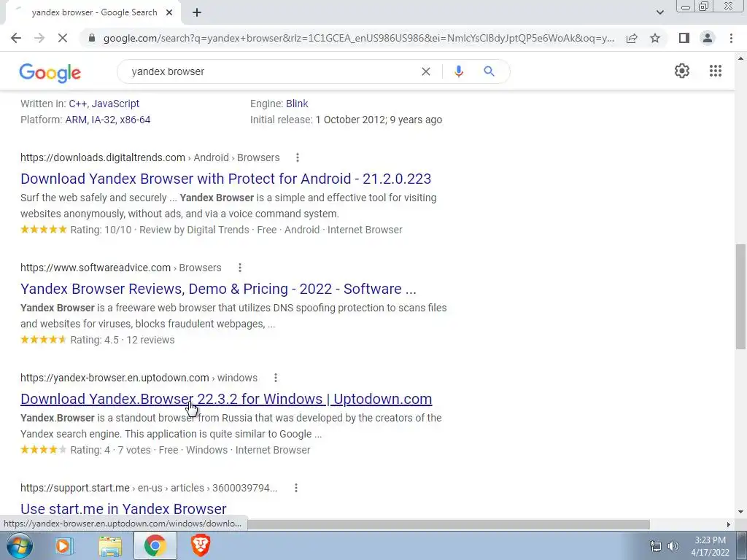The height and width of the screenshot is (560, 747).
Task: Open the tab search dropdown arrow
Action: tap(659, 12)
